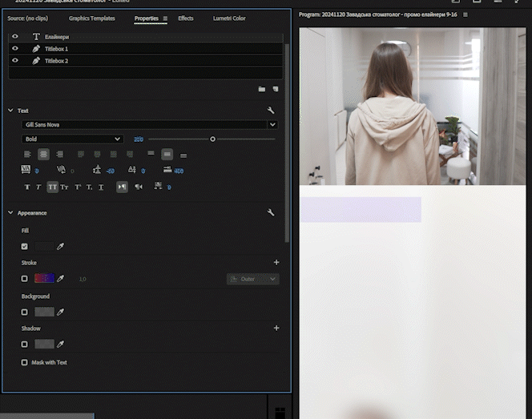Pick stroke color with eyedropper
Screen dimensions: 532x419
(x=60, y=279)
